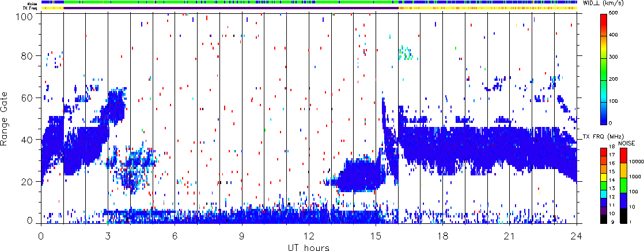The width and height of the screenshot is (644, 251).
Task: Click the '1000' label in the NOISE legend
Action: tap(635, 177)
